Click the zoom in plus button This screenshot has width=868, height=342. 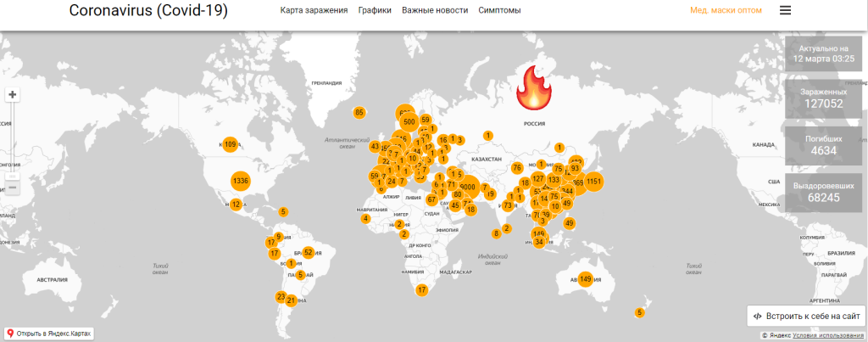tap(12, 95)
